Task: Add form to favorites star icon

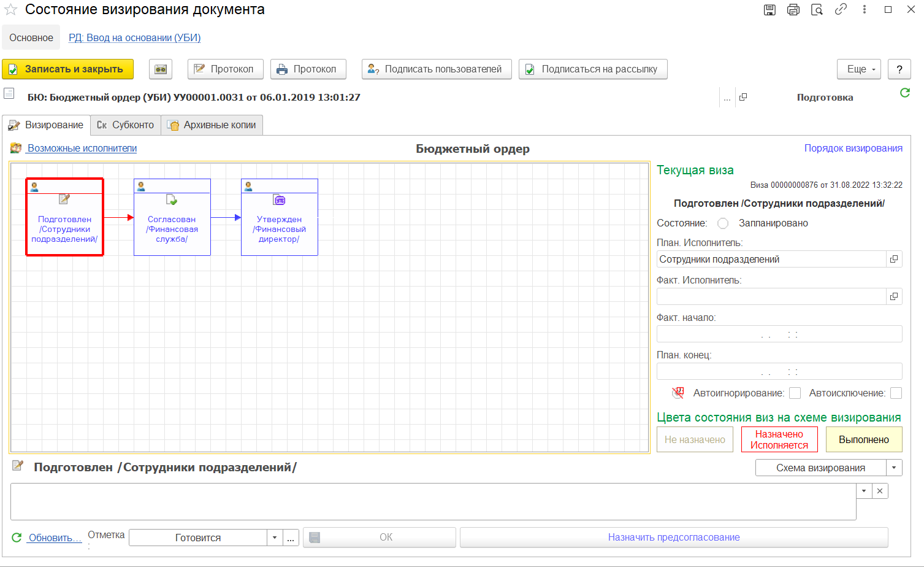Action: click(11, 10)
